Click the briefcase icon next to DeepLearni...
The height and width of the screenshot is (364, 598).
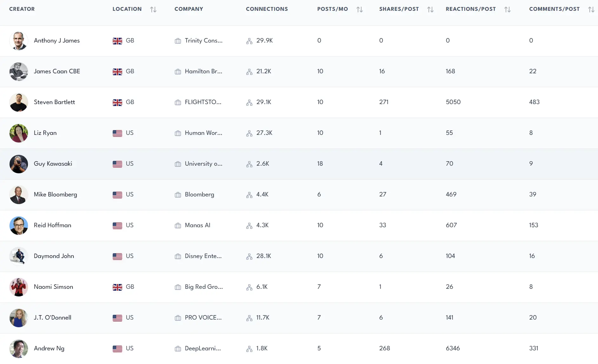(178, 348)
